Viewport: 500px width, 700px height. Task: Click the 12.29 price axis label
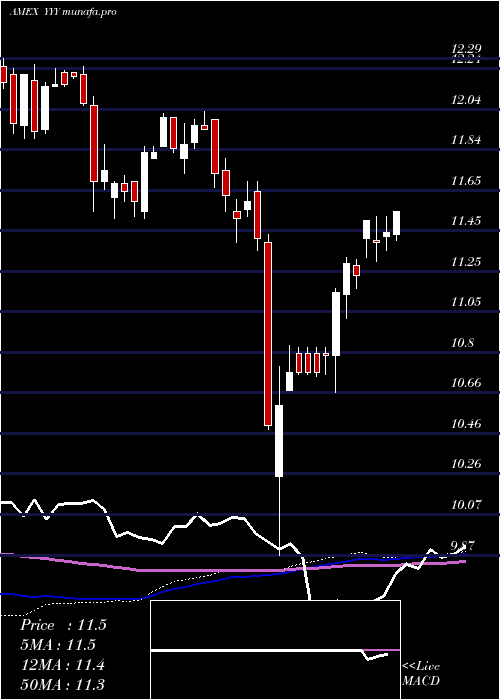466,49
